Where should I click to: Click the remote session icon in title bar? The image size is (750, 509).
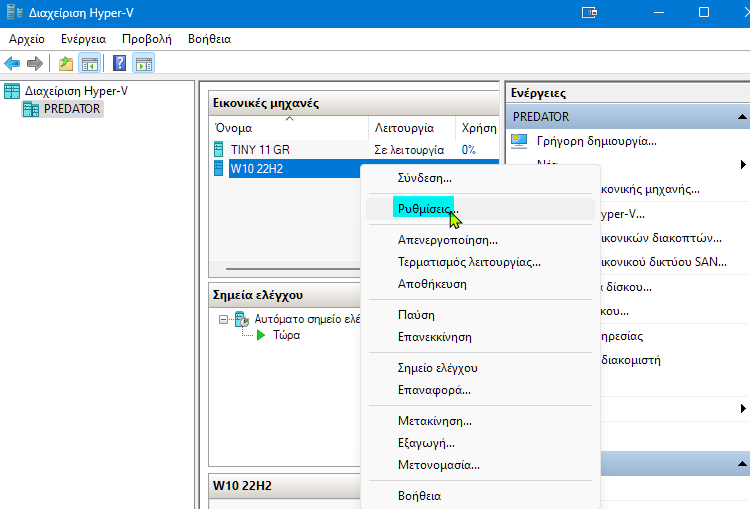point(589,12)
